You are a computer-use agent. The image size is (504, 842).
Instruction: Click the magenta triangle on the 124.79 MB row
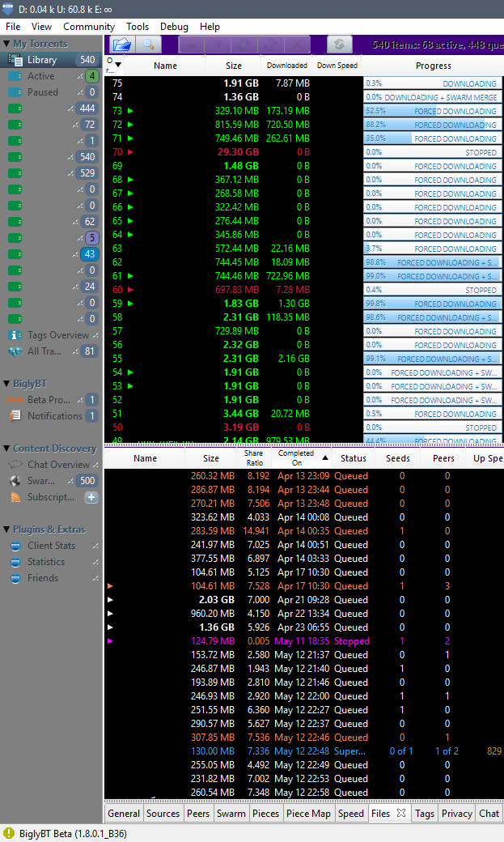coord(111,640)
